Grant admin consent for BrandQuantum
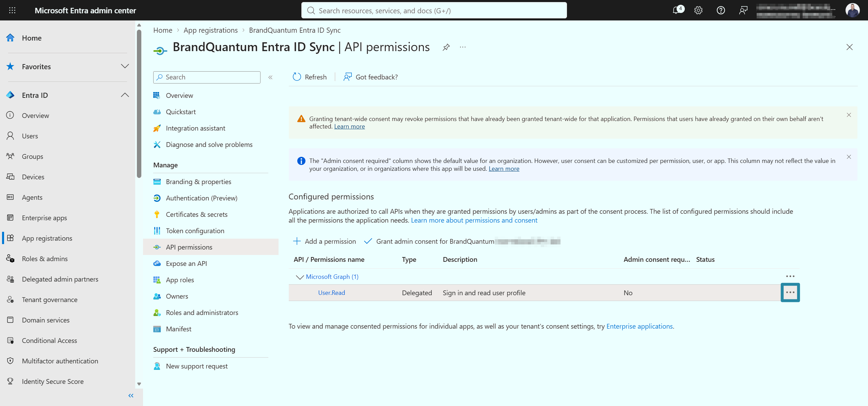Image resolution: width=868 pixels, height=406 pixels. [462, 241]
